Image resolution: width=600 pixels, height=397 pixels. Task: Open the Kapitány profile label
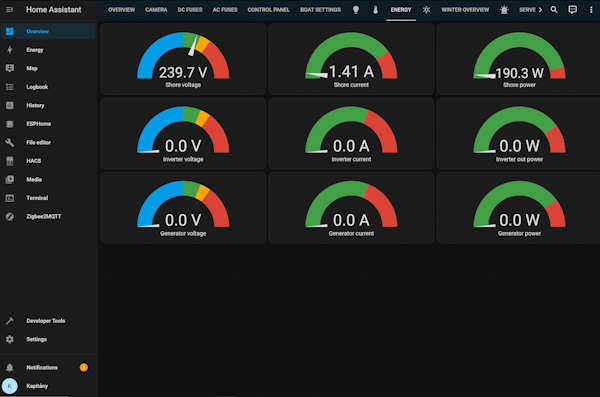(37, 386)
